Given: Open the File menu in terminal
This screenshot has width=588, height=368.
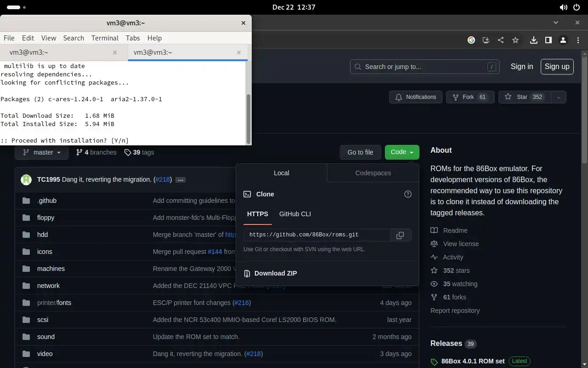Looking at the screenshot, I should [x=9, y=38].
